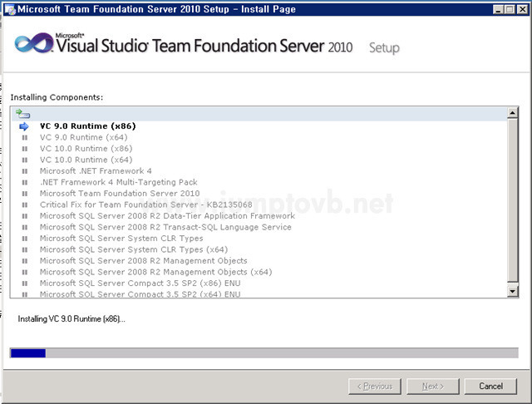This screenshot has width=532, height=404.
Task: Click pending icon beside Management Objects (x64)
Action: (25, 272)
